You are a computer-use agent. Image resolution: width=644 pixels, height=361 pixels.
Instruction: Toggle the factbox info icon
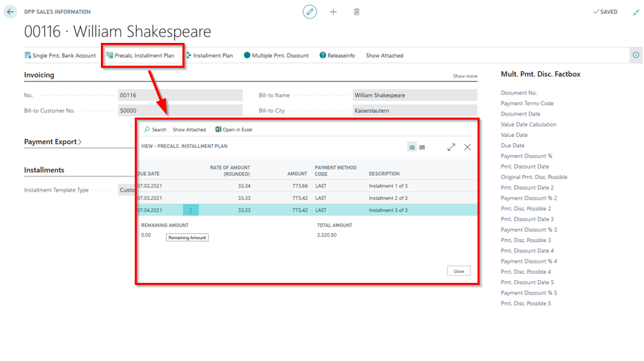pyautogui.click(x=635, y=55)
